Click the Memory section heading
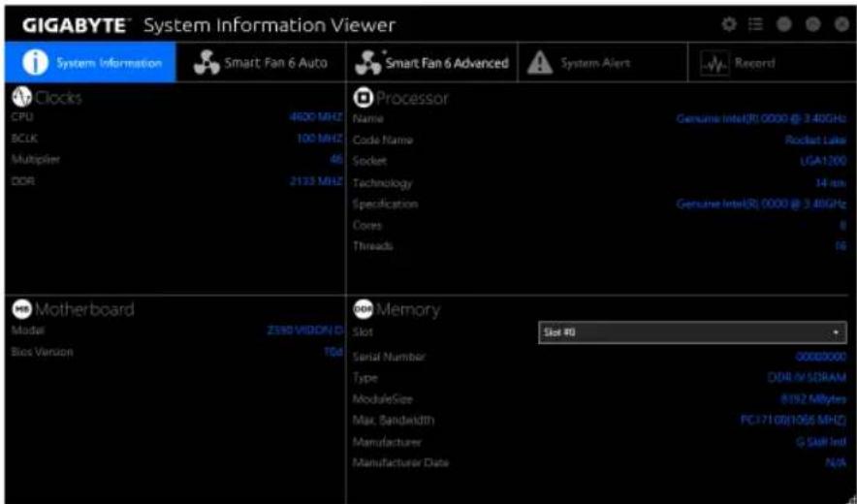The width and height of the screenshot is (857, 504). (x=408, y=310)
